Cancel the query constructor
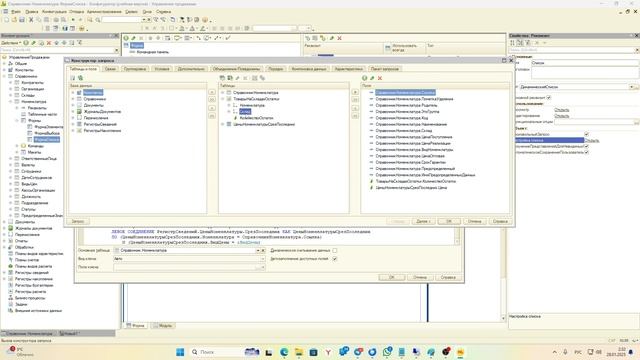This screenshot has width=640, height=360. point(475,221)
